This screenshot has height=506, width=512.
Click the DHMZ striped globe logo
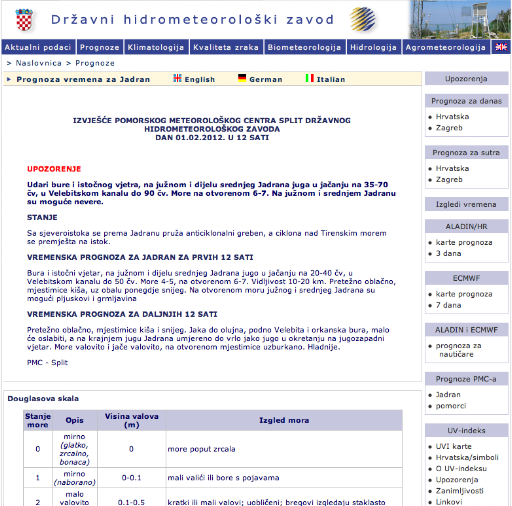363,19
